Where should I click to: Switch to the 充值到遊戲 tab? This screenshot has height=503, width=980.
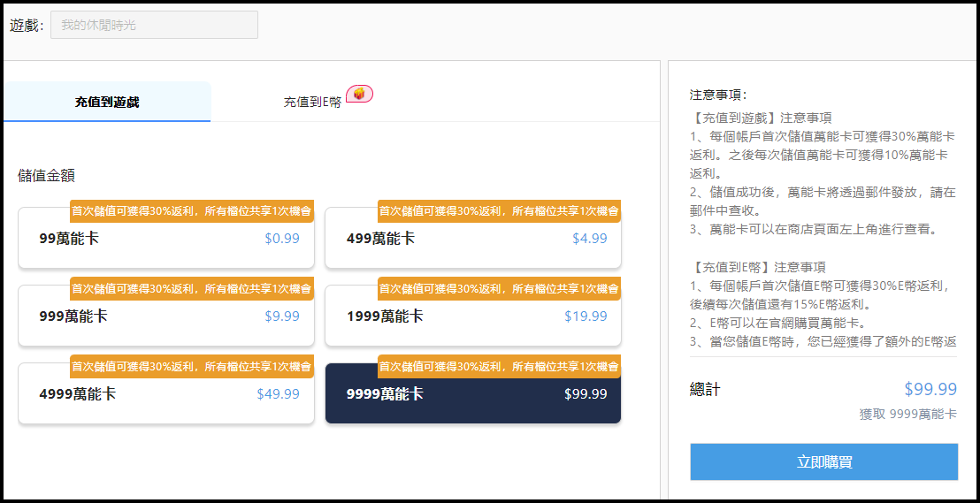[x=107, y=103]
